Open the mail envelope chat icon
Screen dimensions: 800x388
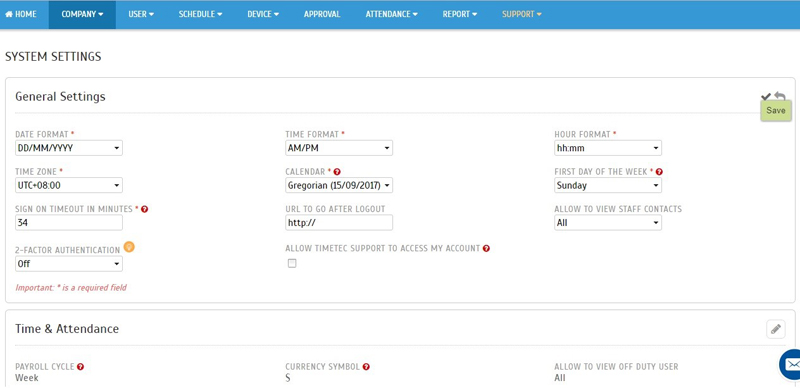(791, 364)
